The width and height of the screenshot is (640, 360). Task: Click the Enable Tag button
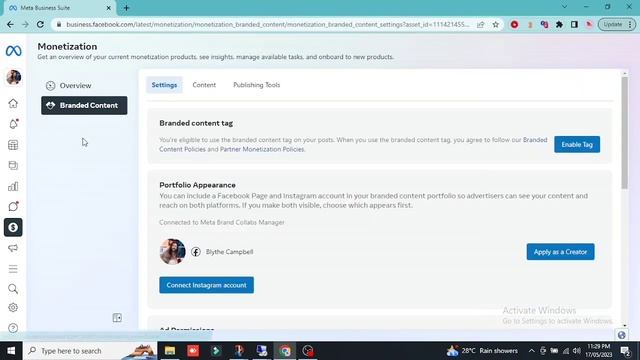(x=577, y=144)
